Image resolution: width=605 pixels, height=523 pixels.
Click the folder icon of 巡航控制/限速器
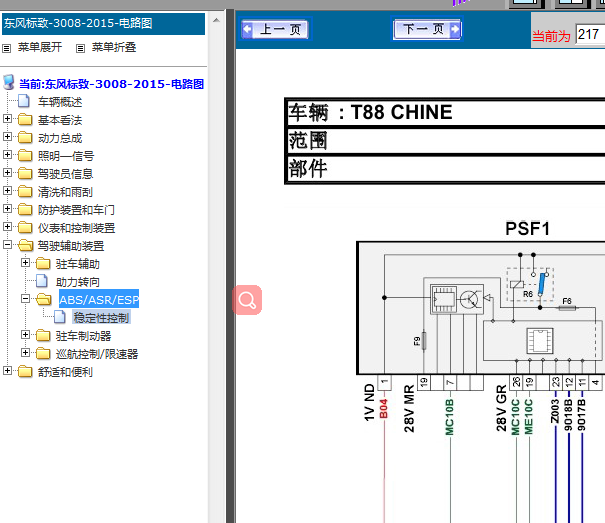[x=43, y=354]
